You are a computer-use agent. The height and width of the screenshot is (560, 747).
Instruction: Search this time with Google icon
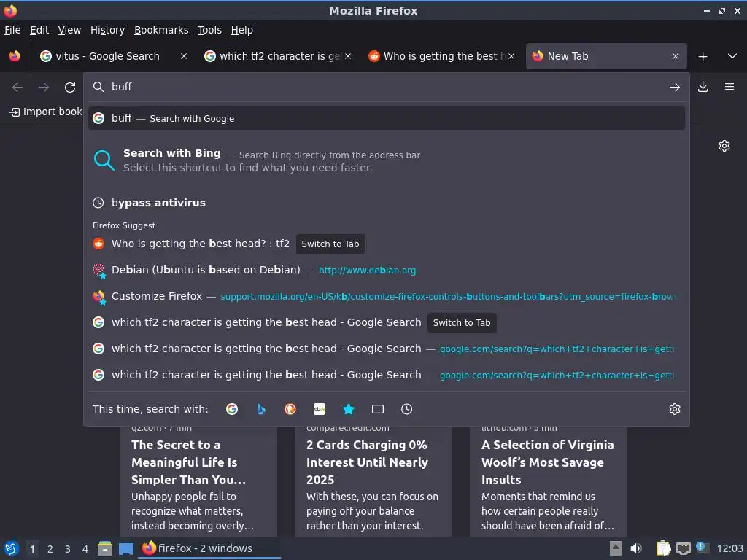232,409
